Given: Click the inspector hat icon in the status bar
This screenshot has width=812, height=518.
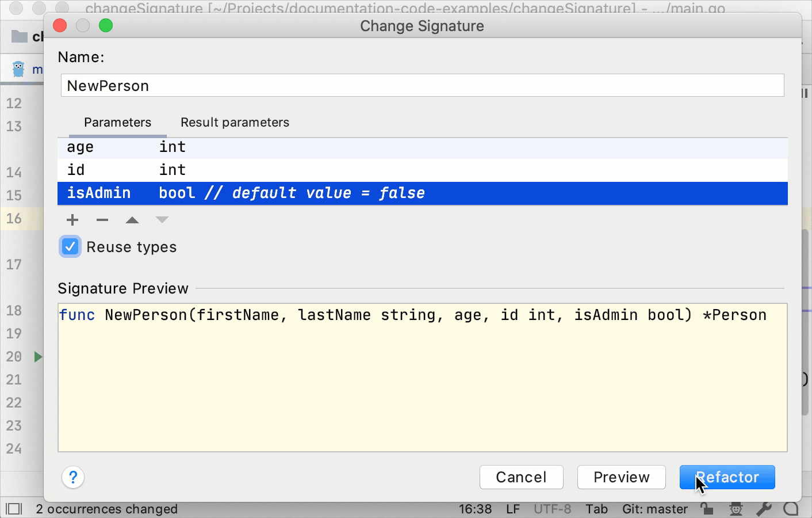Looking at the screenshot, I should click(736, 509).
